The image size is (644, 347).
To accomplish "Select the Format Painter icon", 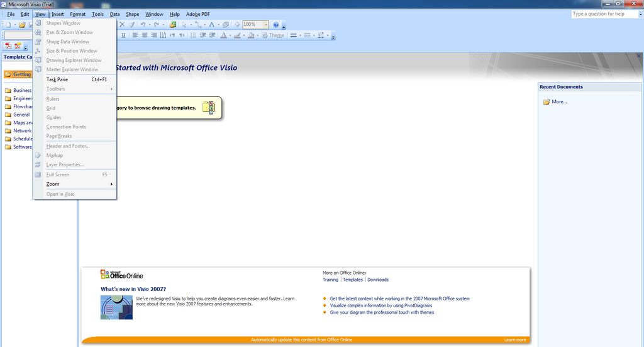I will (131, 25).
